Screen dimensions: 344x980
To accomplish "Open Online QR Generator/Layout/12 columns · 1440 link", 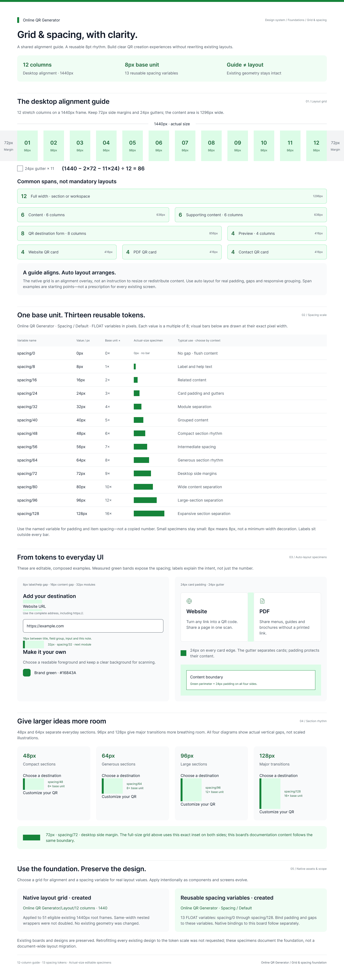I will pyautogui.click(x=65, y=908).
